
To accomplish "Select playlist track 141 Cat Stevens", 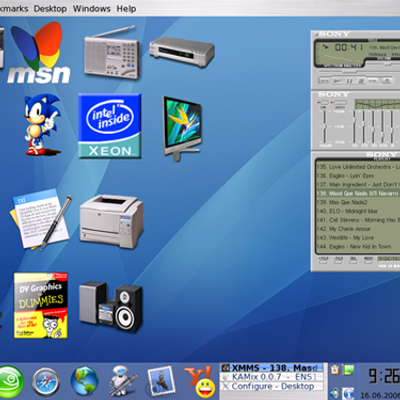I will click(x=358, y=220).
